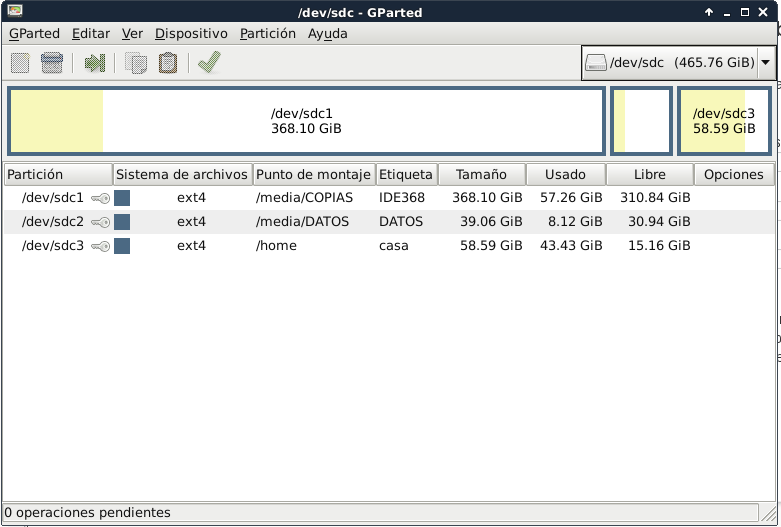
Task: Click the hard disk icon in device selector
Action: coord(596,63)
